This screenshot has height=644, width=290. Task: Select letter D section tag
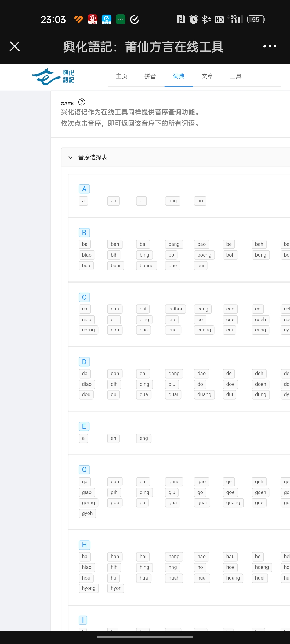84,362
